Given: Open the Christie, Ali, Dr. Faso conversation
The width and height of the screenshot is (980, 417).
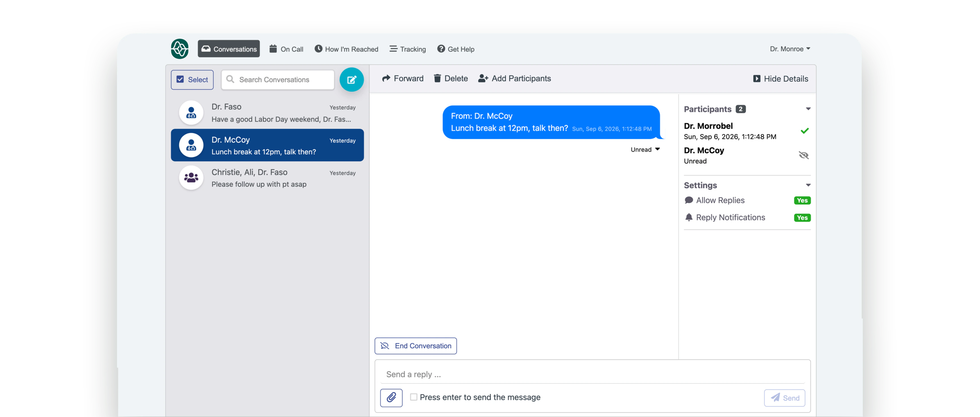Looking at the screenshot, I should pos(267,178).
